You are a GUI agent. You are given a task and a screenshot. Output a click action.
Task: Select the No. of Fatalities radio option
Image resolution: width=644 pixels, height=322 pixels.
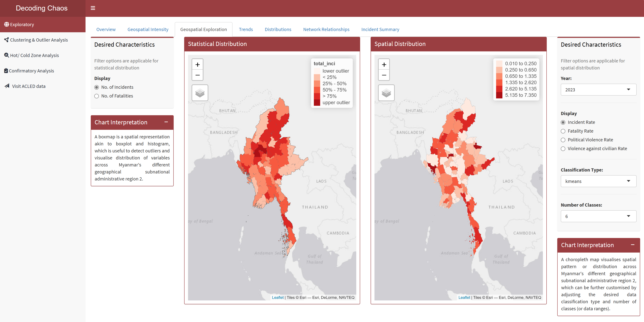pyautogui.click(x=97, y=96)
